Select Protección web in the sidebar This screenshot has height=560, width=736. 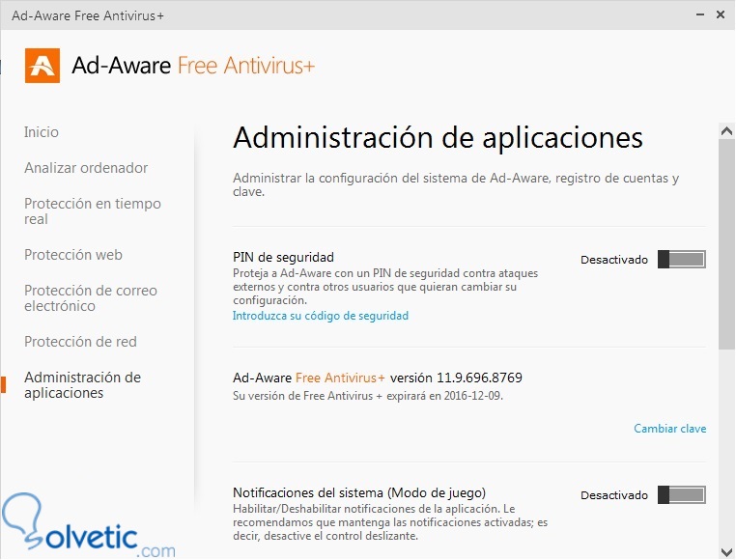pyautogui.click(x=73, y=255)
